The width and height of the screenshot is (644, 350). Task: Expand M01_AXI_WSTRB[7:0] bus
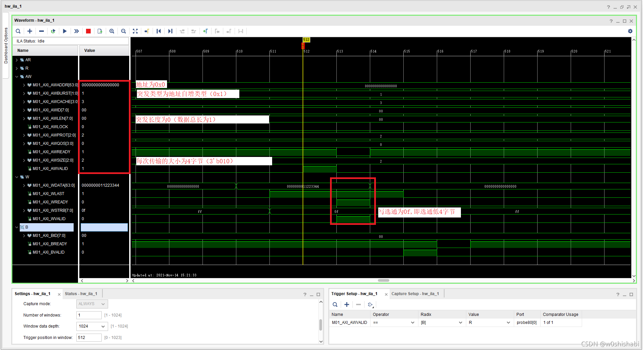click(24, 210)
